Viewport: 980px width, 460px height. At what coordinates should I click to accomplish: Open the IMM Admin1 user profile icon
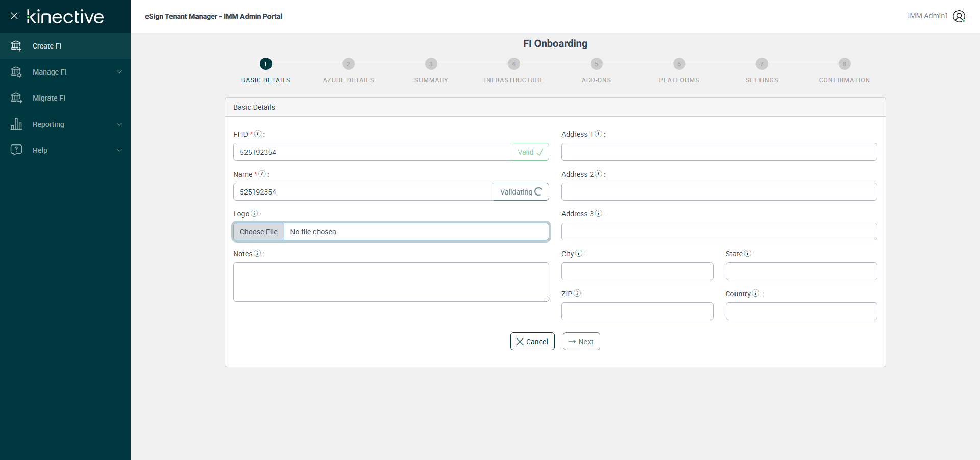tap(959, 16)
